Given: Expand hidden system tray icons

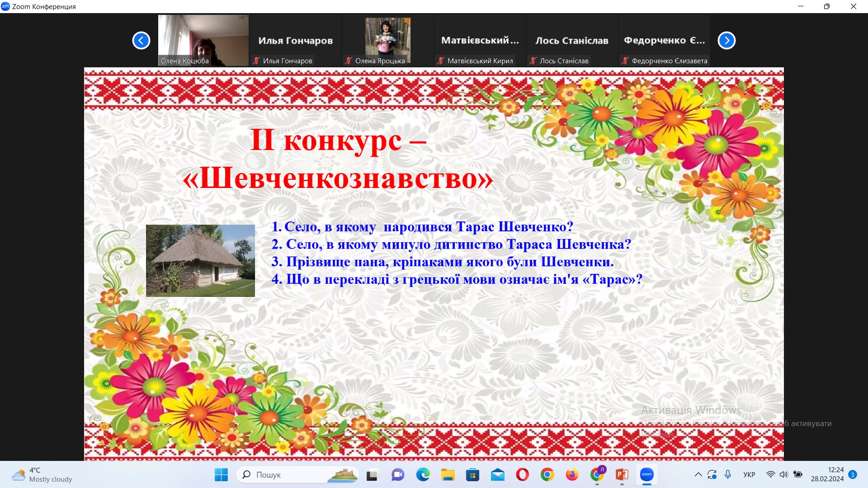Looking at the screenshot, I should (x=698, y=474).
